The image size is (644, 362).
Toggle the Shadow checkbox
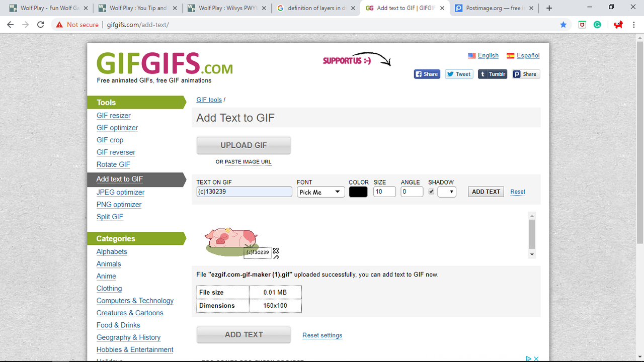(x=431, y=192)
